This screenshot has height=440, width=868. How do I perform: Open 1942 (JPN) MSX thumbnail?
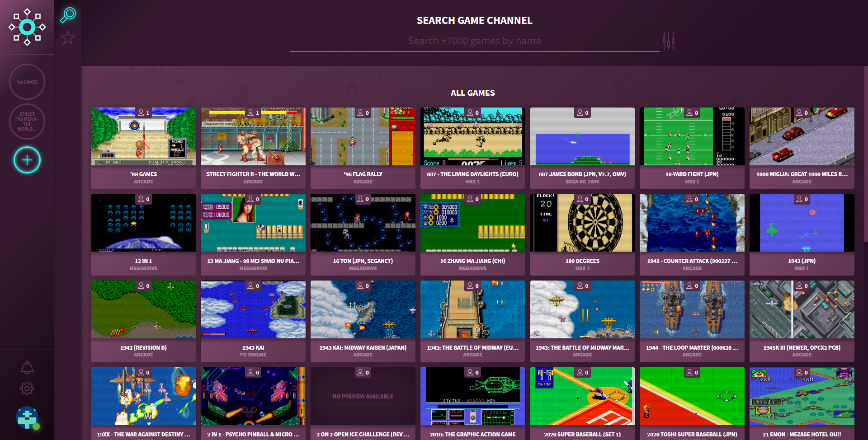[x=802, y=223]
